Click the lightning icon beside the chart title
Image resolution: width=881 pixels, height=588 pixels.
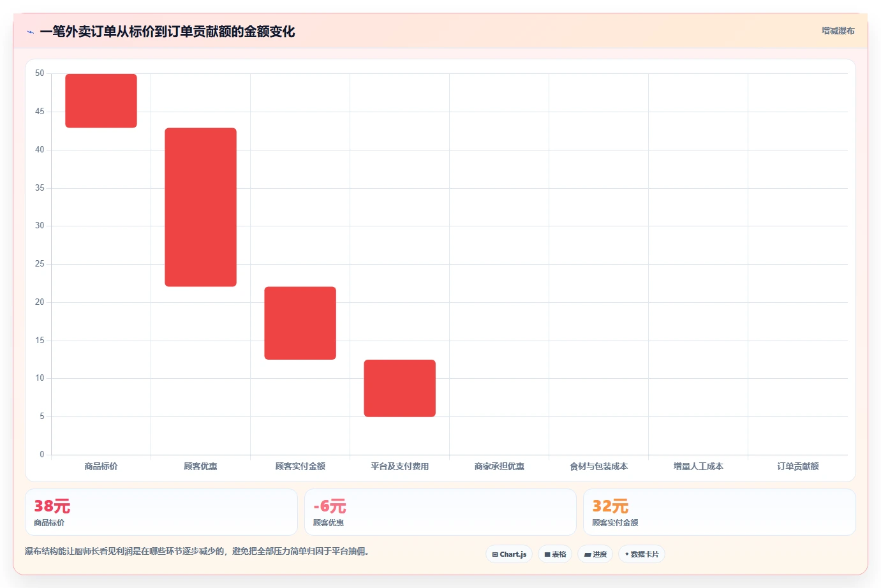point(30,32)
